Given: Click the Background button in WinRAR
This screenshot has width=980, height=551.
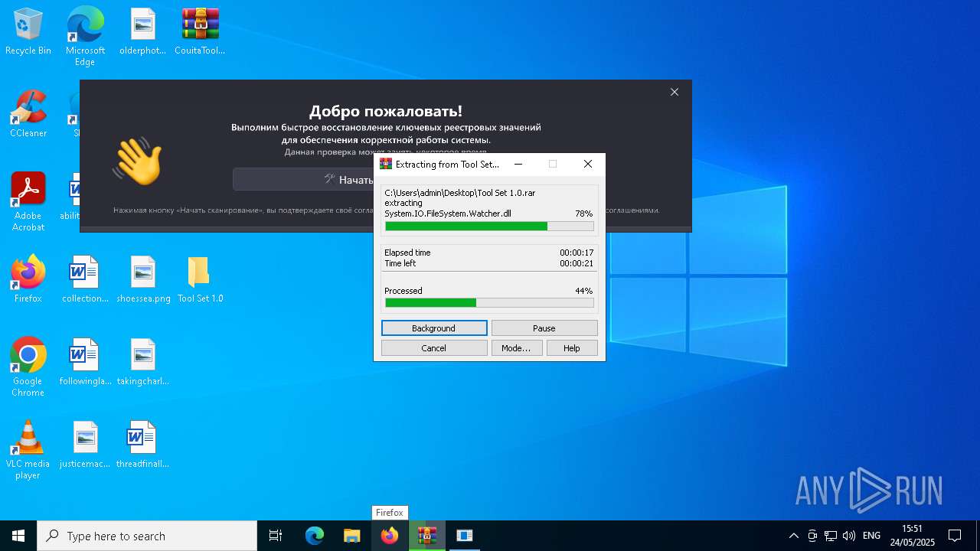Looking at the screenshot, I should click(x=434, y=328).
